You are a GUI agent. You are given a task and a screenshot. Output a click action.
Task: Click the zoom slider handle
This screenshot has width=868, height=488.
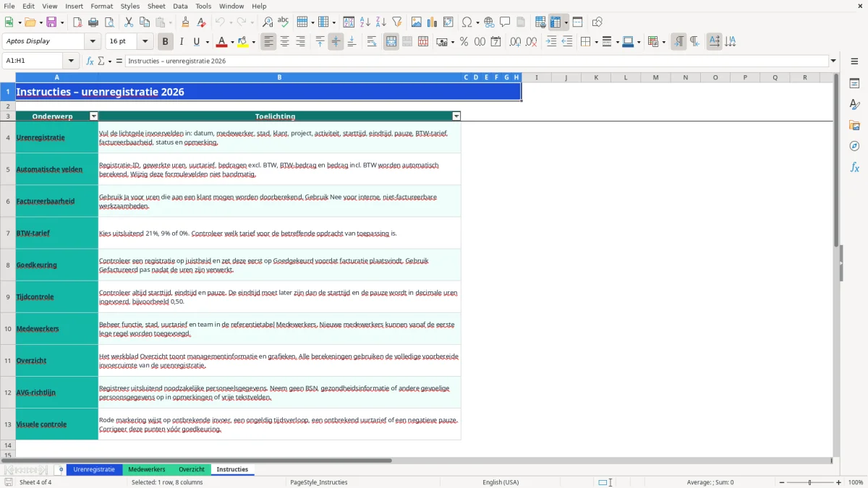click(809, 482)
